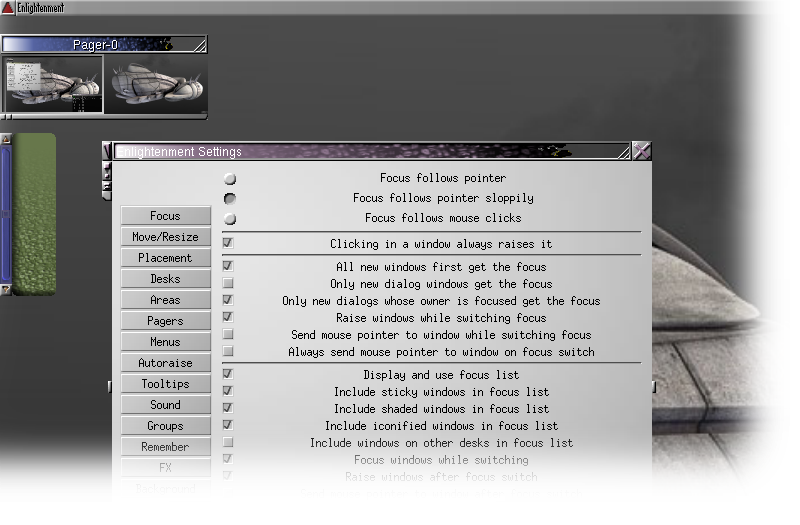Open the Remember settings page
800x525 pixels.
pos(165,446)
